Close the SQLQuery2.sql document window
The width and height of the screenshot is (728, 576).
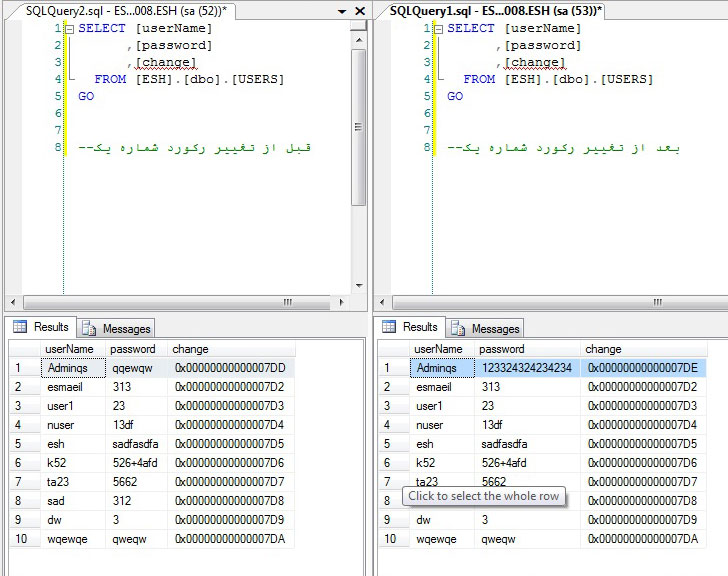[x=358, y=11]
